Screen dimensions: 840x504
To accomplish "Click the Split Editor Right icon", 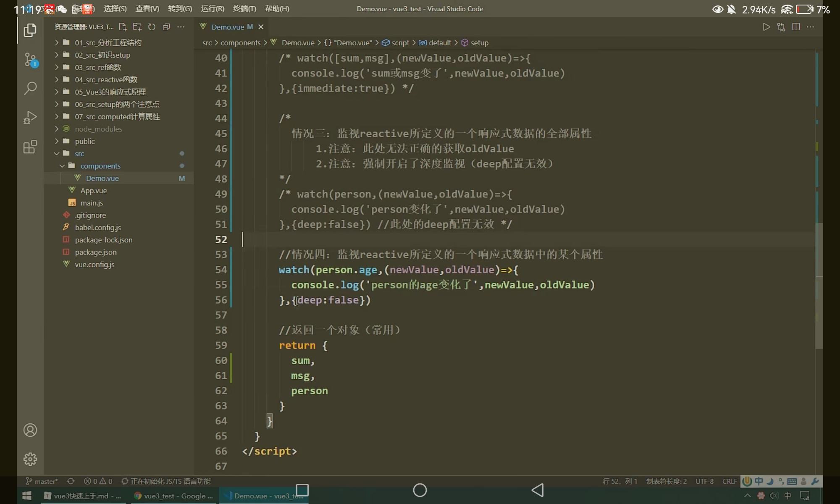I will click(x=795, y=27).
